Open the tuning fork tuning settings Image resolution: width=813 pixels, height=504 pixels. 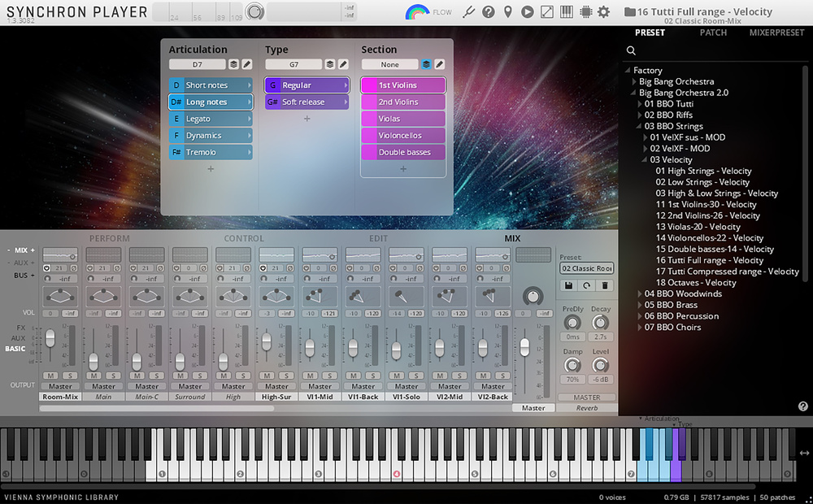pyautogui.click(x=469, y=11)
